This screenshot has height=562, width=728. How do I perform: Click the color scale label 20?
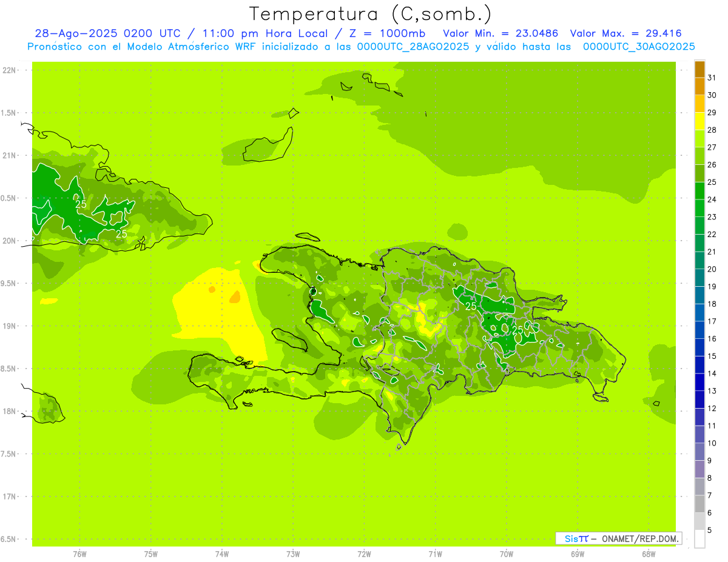(712, 269)
